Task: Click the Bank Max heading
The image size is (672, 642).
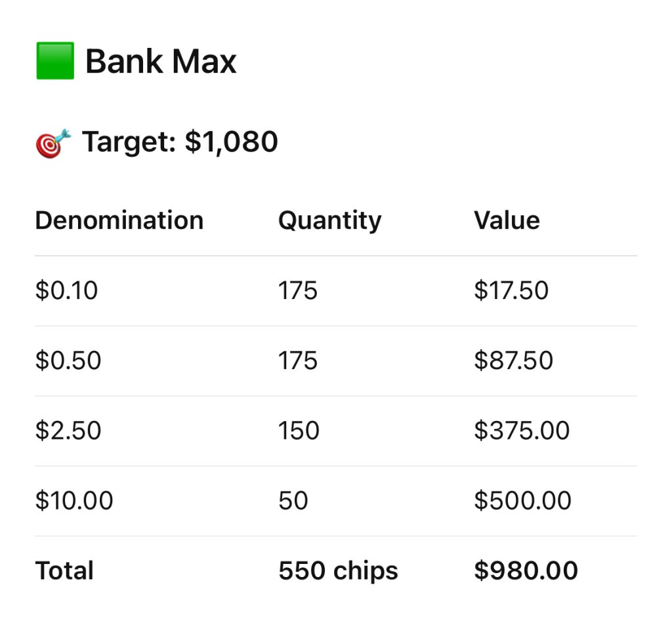Action: 161,62
